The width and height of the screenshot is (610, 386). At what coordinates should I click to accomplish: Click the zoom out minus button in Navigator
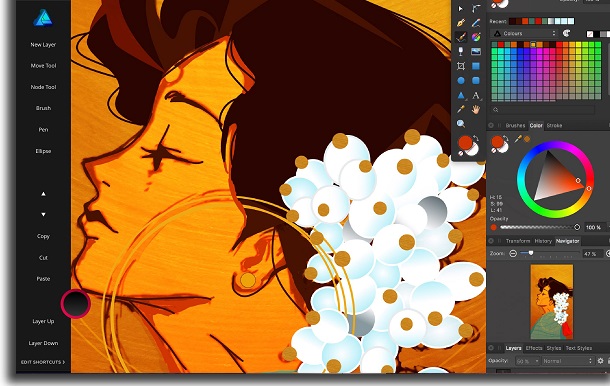(x=513, y=254)
